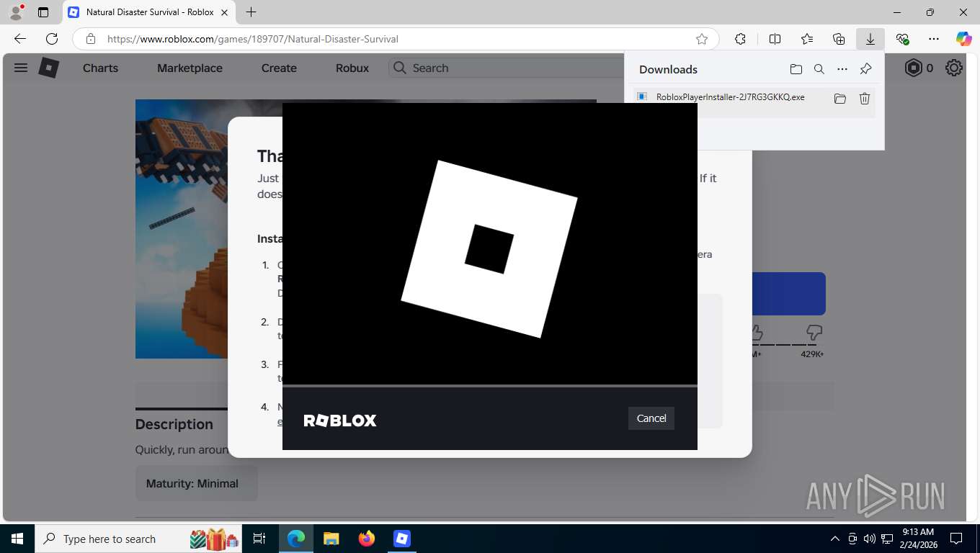The image size is (980, 553).
Task: Open the volume control
Action: (869, 539)
